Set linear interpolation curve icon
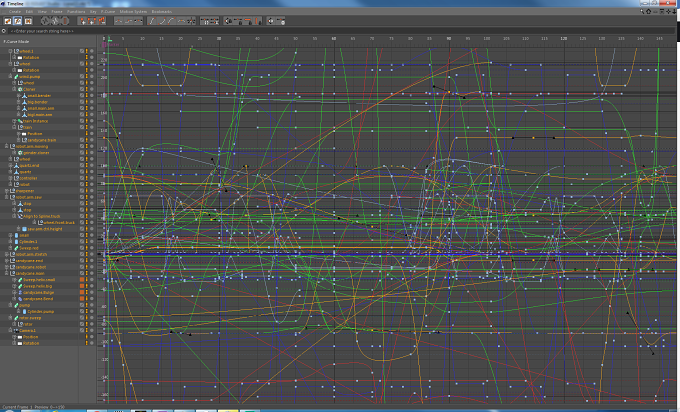680x412 pixels. pyautogui.click(x=118, y=21)
